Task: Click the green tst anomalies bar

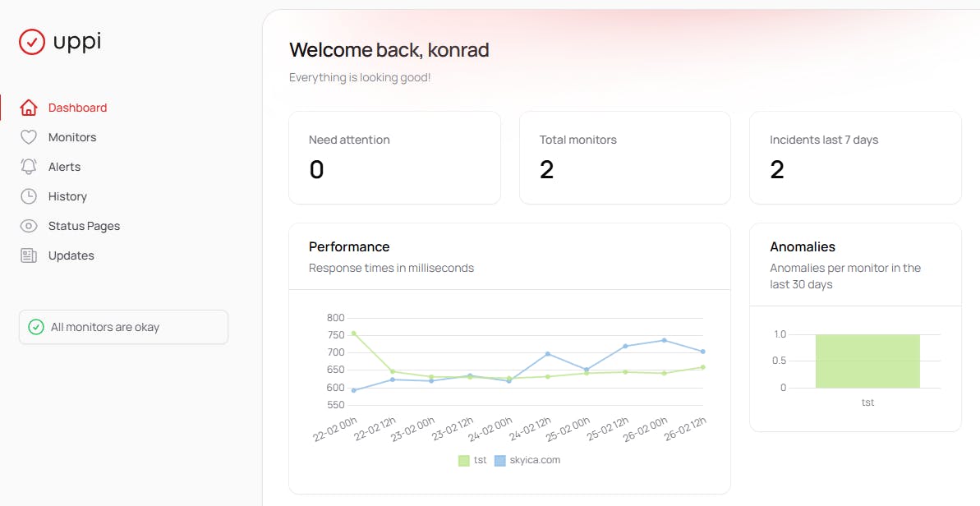Action: coord(867,361)
